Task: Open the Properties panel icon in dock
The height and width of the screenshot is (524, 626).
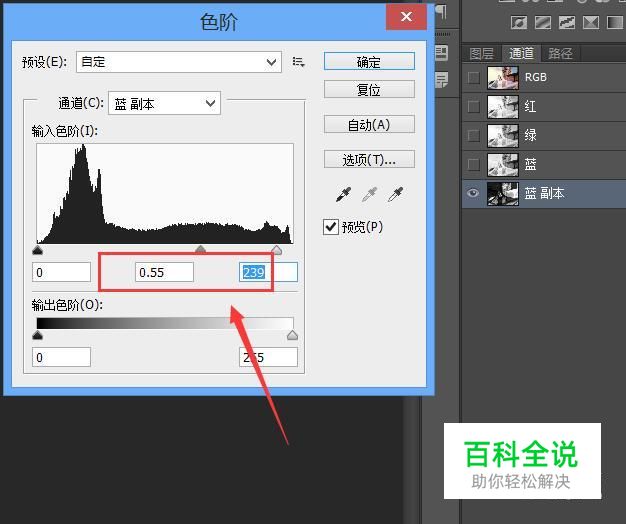Action: [x=442, y=53]
